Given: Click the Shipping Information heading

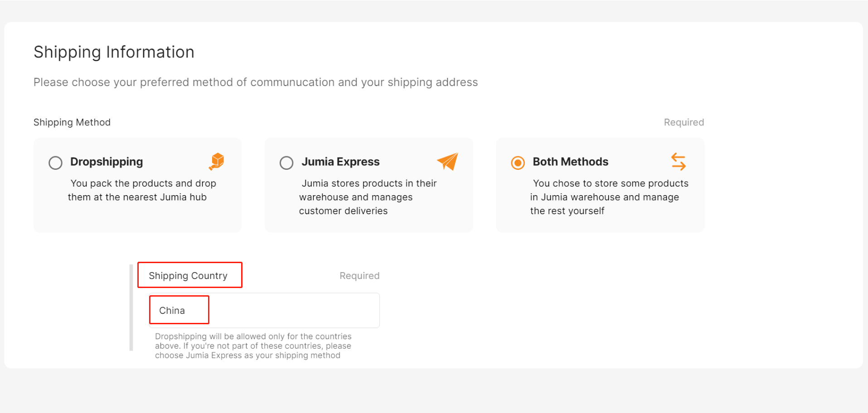Looking at the screenshot, I should (x=114, y=52).
